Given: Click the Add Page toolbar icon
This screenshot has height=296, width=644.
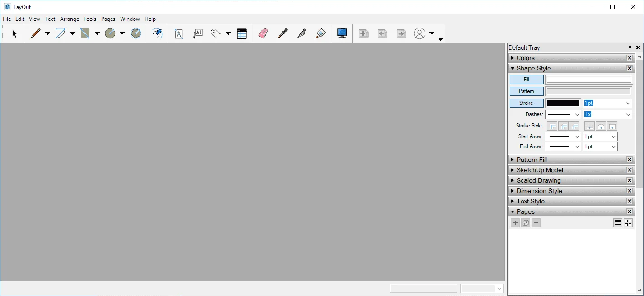Looking at the screenshot, I should point(364,33).
